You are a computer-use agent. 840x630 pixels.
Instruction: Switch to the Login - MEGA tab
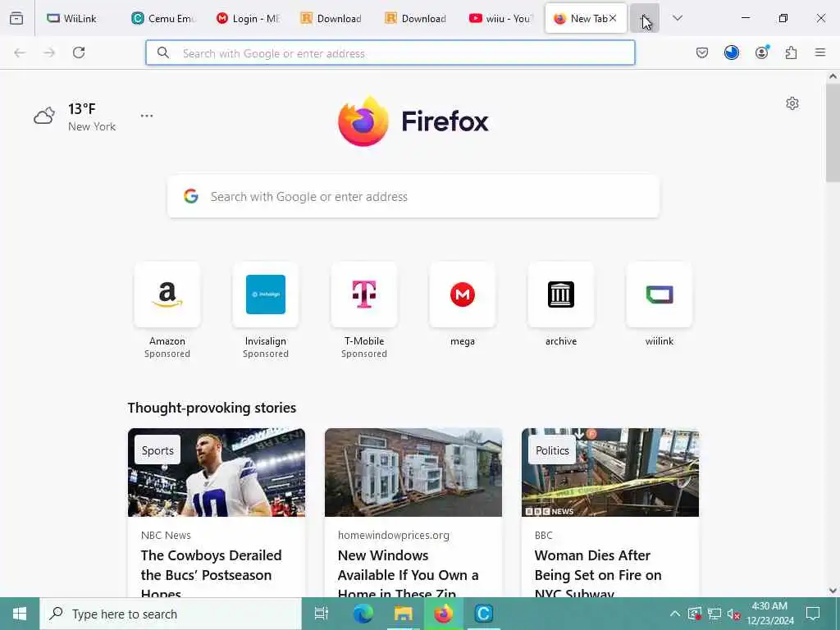coord(248,18)
